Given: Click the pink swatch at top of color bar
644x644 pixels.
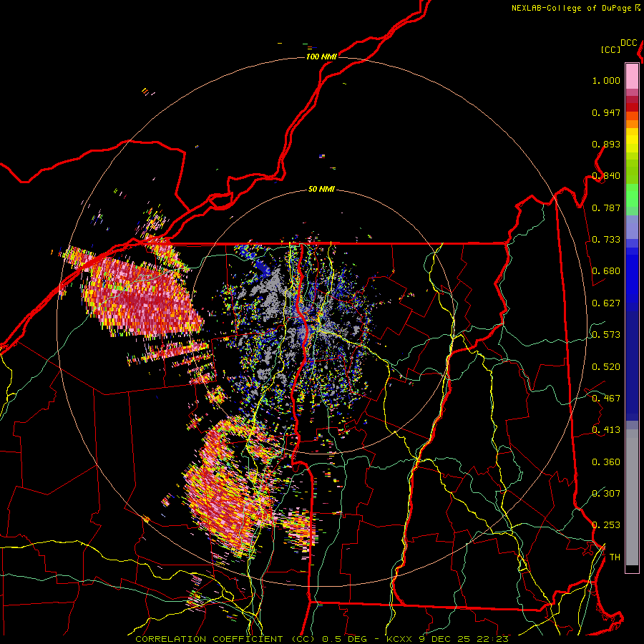Looking at the screenshot, I should click(632, 76).
